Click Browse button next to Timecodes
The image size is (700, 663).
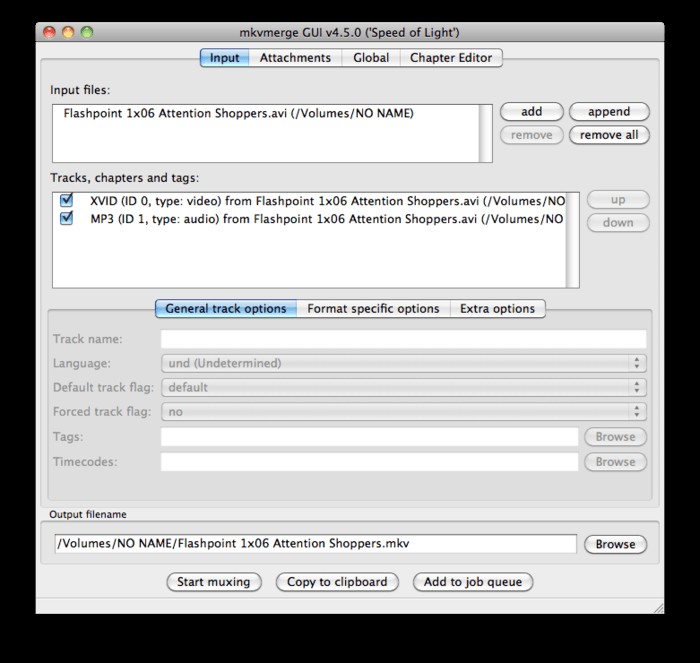click(615, 462)
